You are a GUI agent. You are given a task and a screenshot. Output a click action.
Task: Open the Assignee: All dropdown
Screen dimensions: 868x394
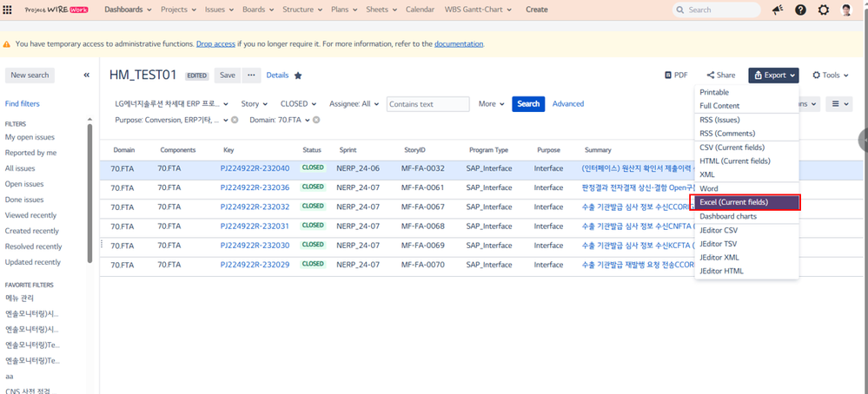353,104
